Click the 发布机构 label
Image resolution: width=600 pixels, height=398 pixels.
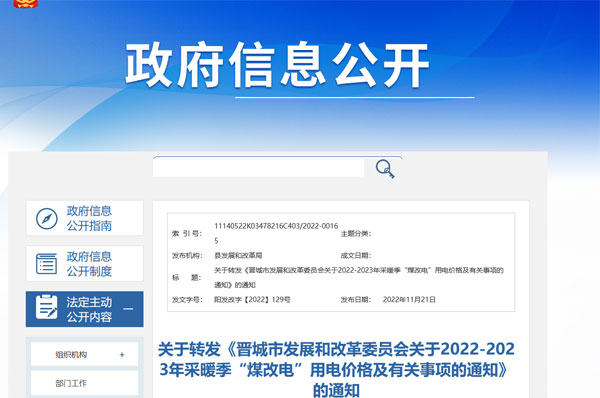tap(187, 255)
